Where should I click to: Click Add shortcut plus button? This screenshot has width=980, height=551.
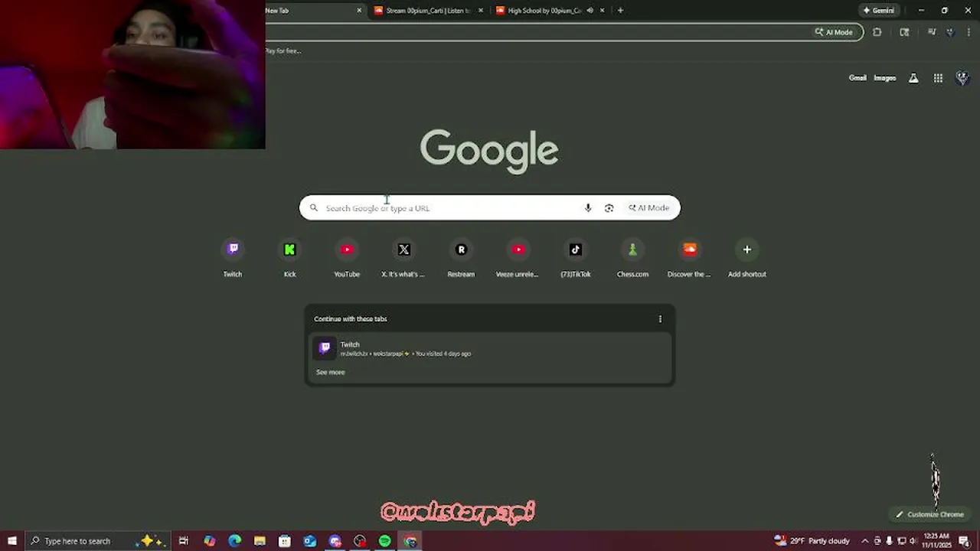pos(747,249)
